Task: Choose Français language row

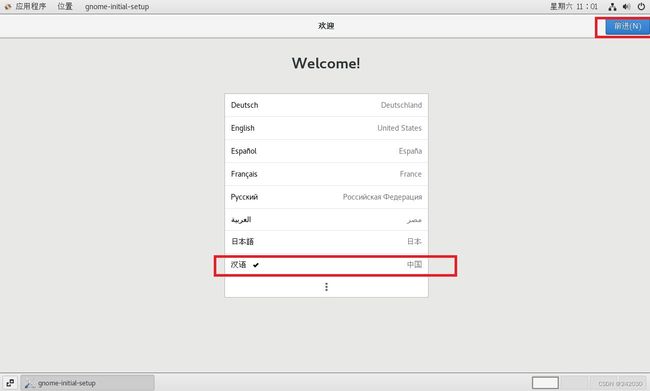Action: click(x=326, y=174)
